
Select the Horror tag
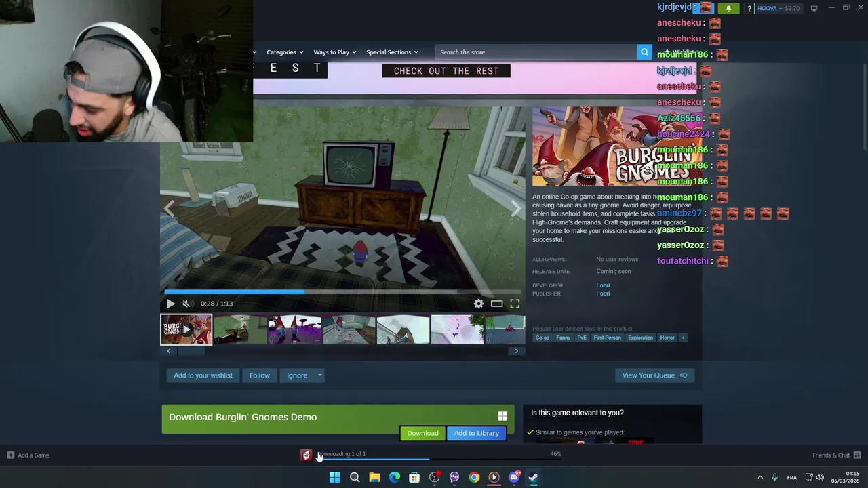[x=667, y=338]
